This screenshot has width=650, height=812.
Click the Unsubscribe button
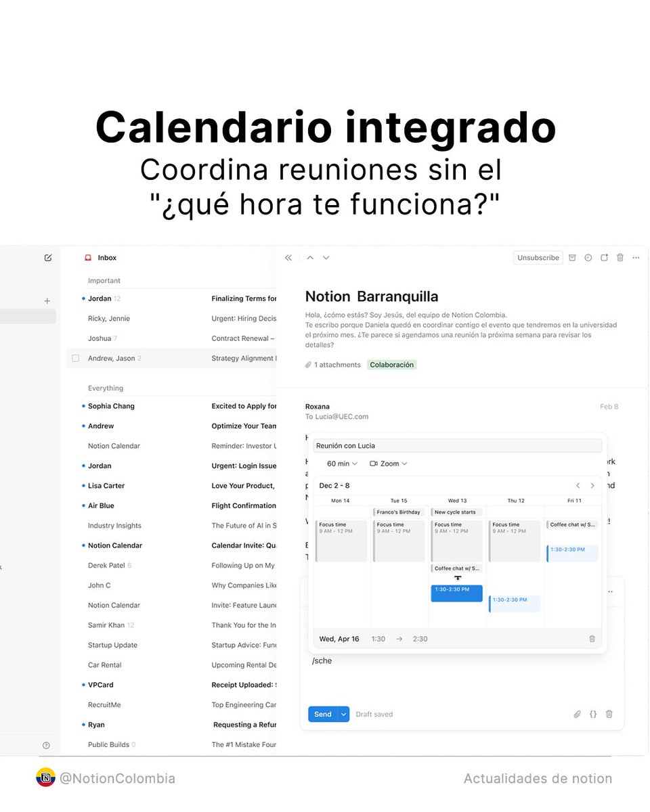pos(538,257)
